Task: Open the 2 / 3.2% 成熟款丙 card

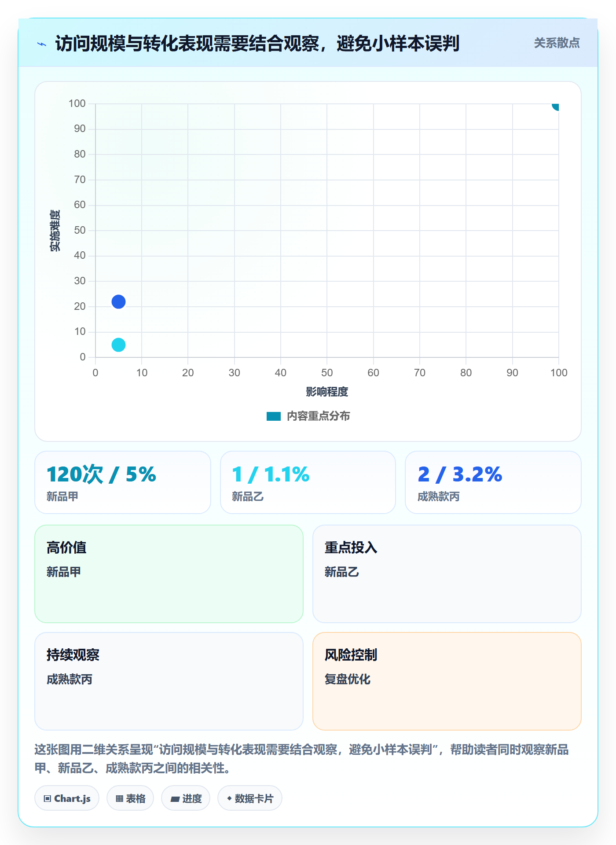Action: [x=493, y=482]
